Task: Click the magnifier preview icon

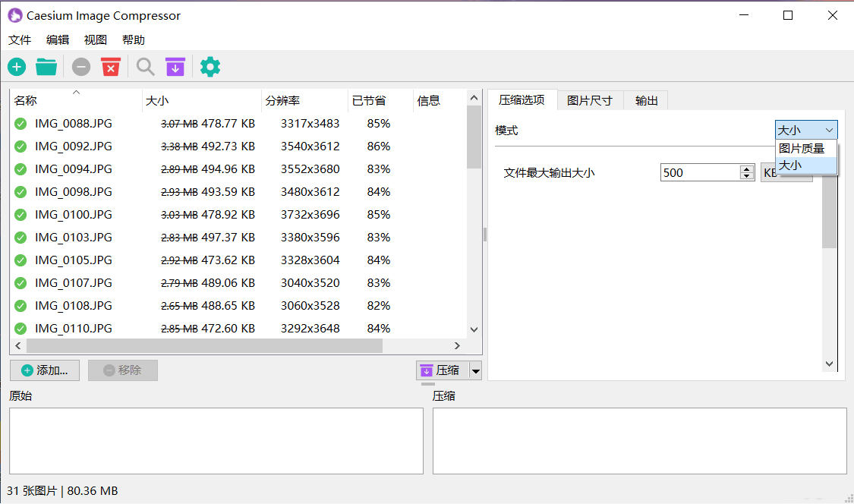Action: tap(145, 67)
